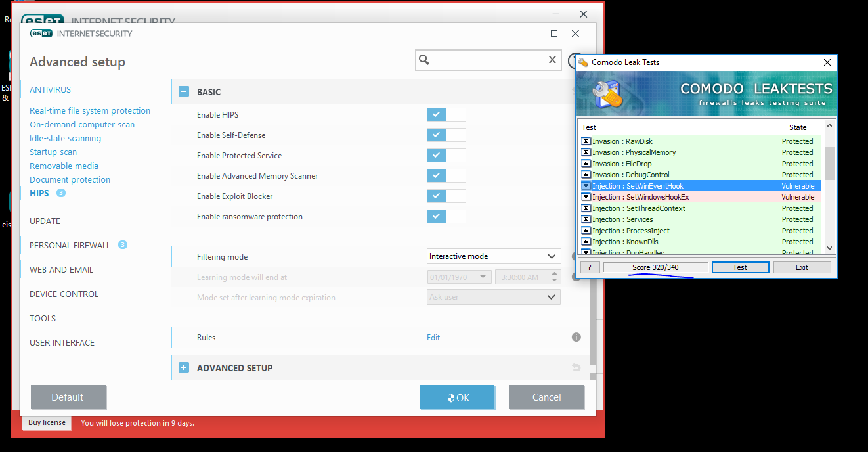Click the ESET logo in Advanced setup title bar
868x452 pixels.
tap(41, 34)
